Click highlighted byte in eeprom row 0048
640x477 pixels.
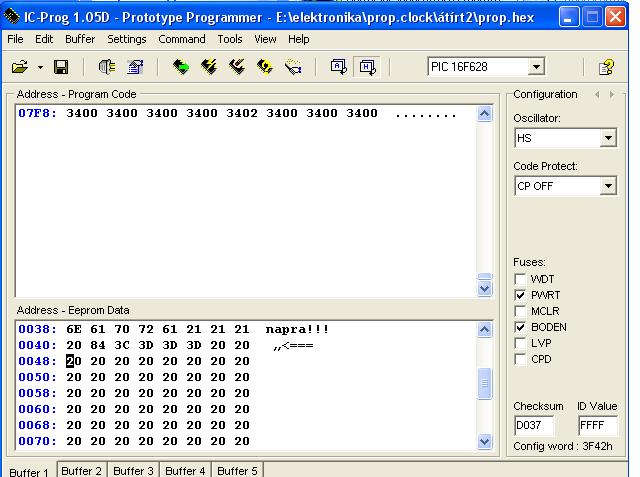pyautogui.click(x=73, y=361)
